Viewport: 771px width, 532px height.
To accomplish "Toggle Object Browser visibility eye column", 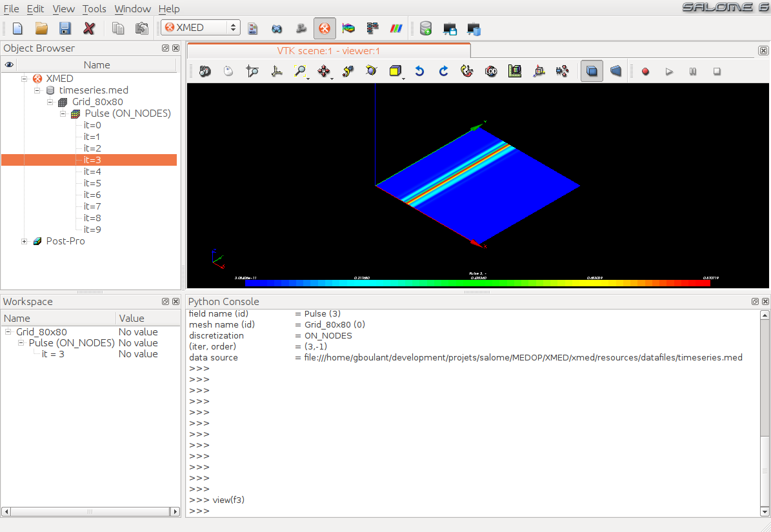I will 9,65.
